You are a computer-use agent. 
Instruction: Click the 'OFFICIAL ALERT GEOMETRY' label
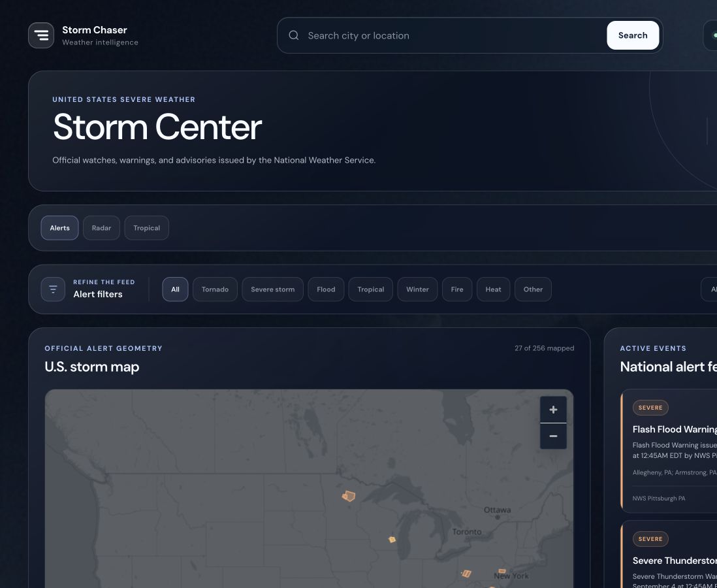pyautogui.click(x=103, y=348)
